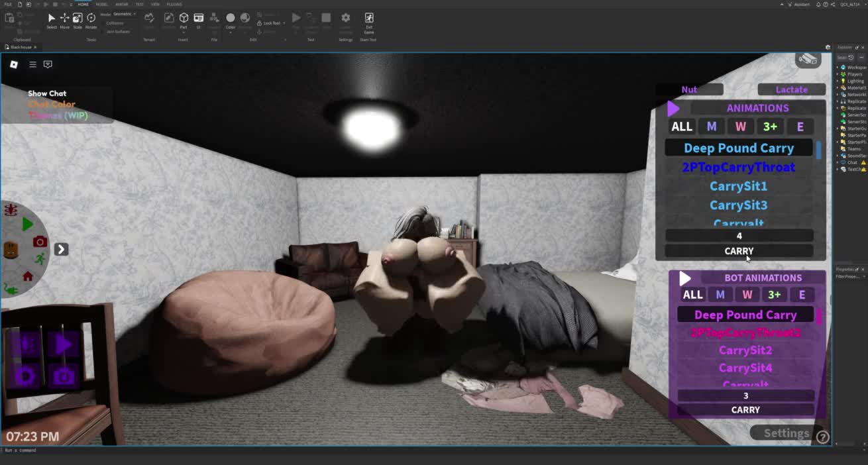The height and width of the screenshot is (465, 868).
Task: Toggle Show Chat option
Action: (47, 93)
